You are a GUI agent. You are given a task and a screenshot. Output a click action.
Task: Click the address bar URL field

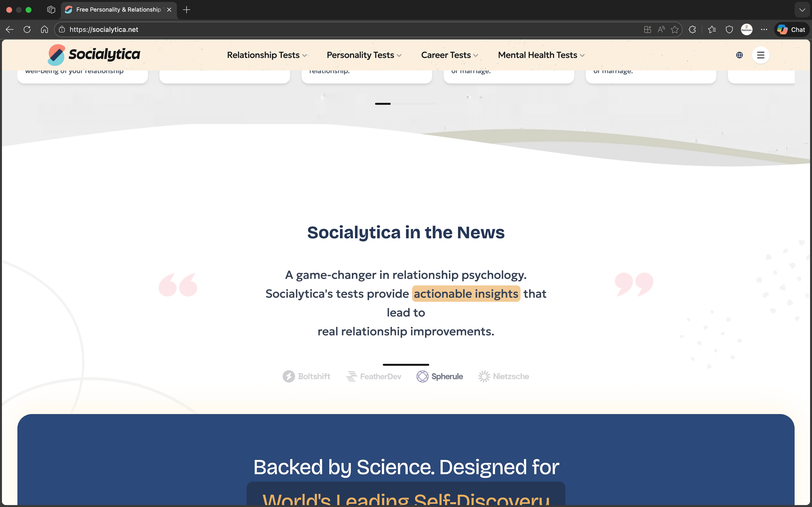[335, 29]
